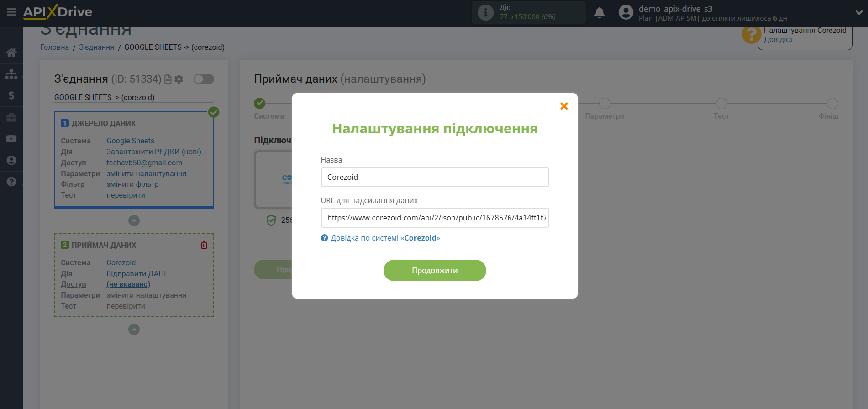This screenshot has width=868, height=409.
Task: Open techavb50@gmail.com access link
Action: click(x=144, y=163)
